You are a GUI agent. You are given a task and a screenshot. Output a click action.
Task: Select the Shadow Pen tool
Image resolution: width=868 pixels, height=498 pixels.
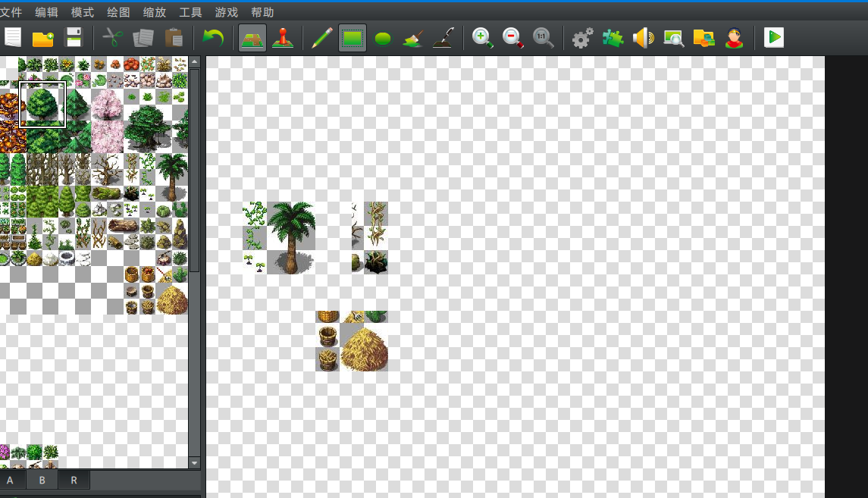coord(443,38)
